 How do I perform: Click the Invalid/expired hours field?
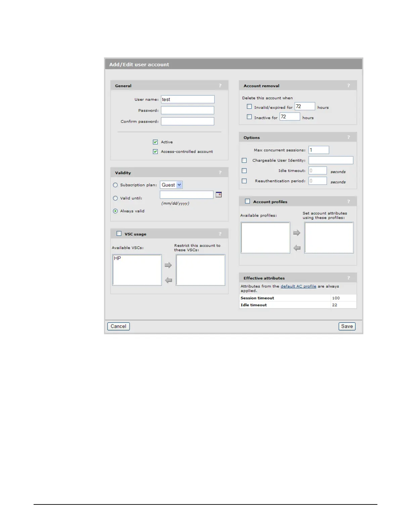coord(305,106)
